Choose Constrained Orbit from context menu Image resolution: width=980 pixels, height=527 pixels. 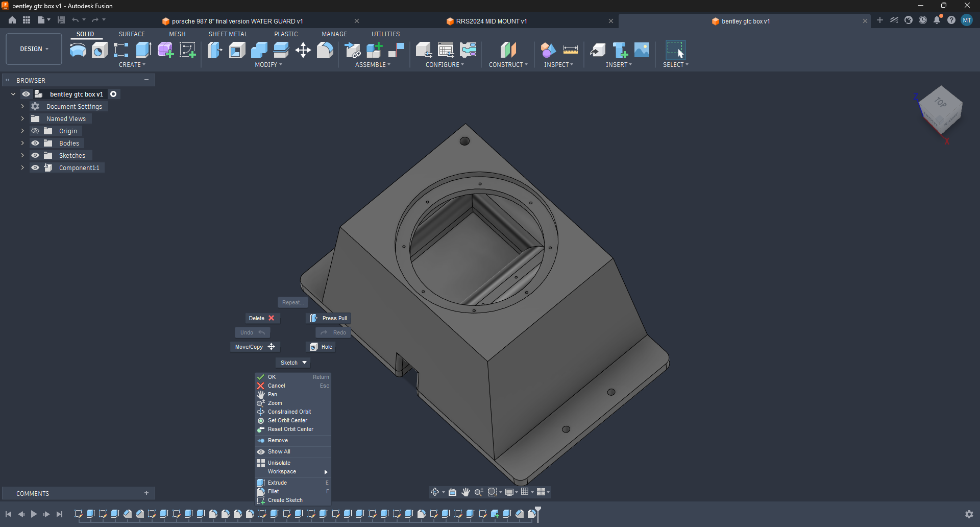point(293,412)
